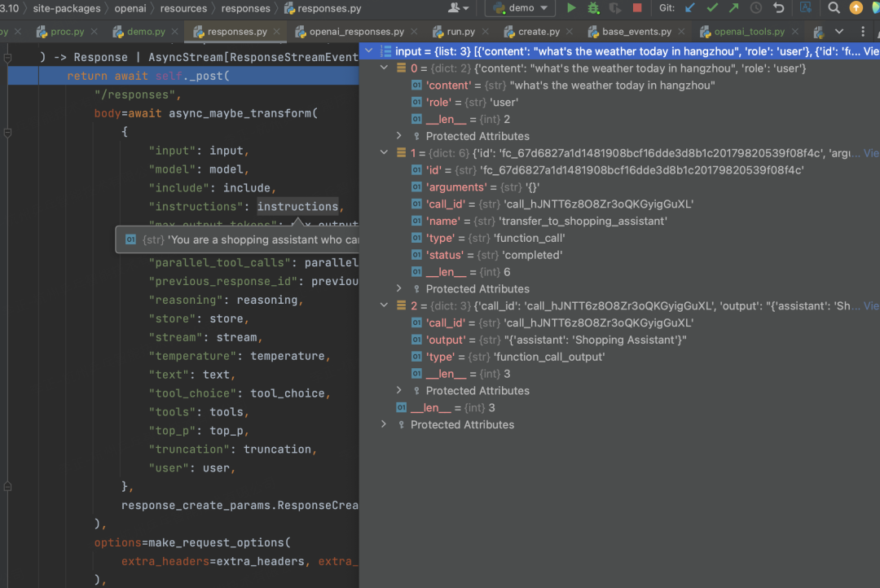Click the openai breadcrumb segment

[x=130, y=8]
